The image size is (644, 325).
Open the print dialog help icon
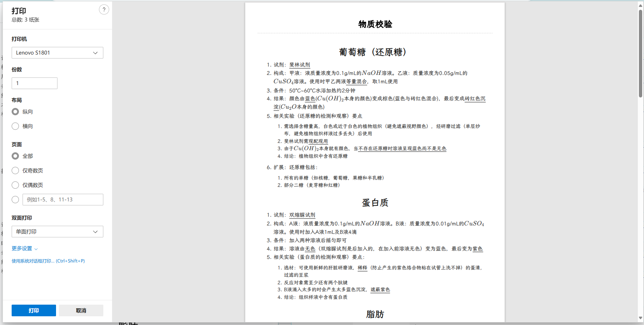click(104, 10)
